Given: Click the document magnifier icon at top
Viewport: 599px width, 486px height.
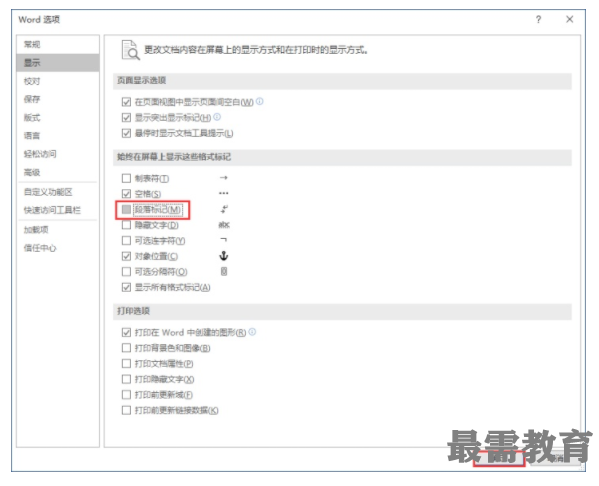Looking at the screenshot, I should pyautogui.click(x=130, y=50).
